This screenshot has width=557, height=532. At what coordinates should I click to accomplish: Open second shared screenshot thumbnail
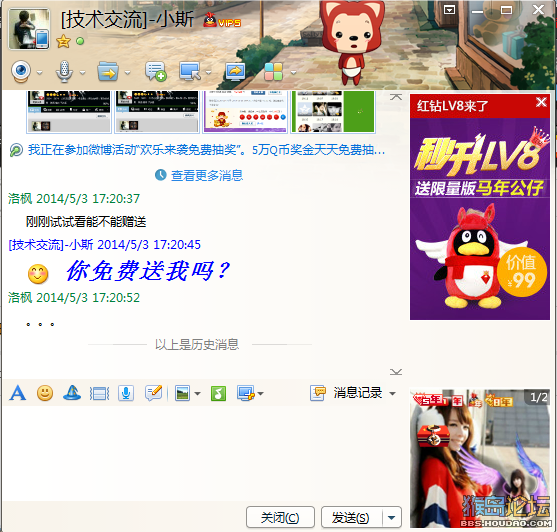157,112
